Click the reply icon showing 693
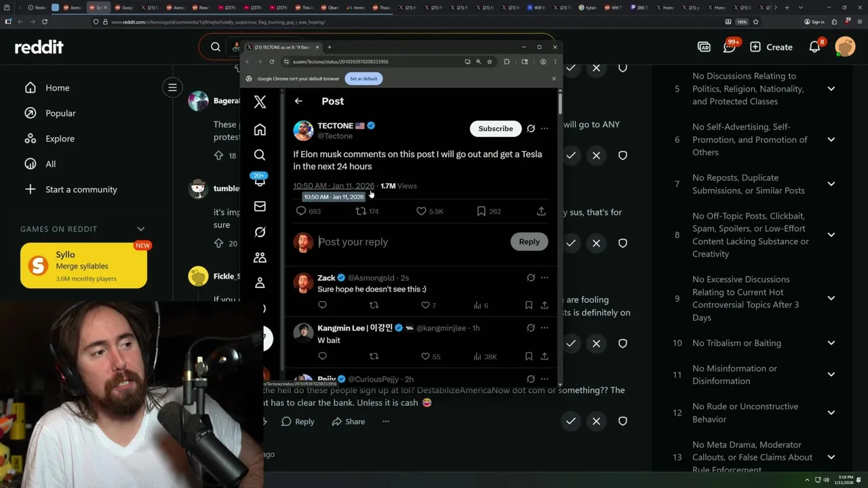This screenshot has height=488, width=868. point(301,211)
